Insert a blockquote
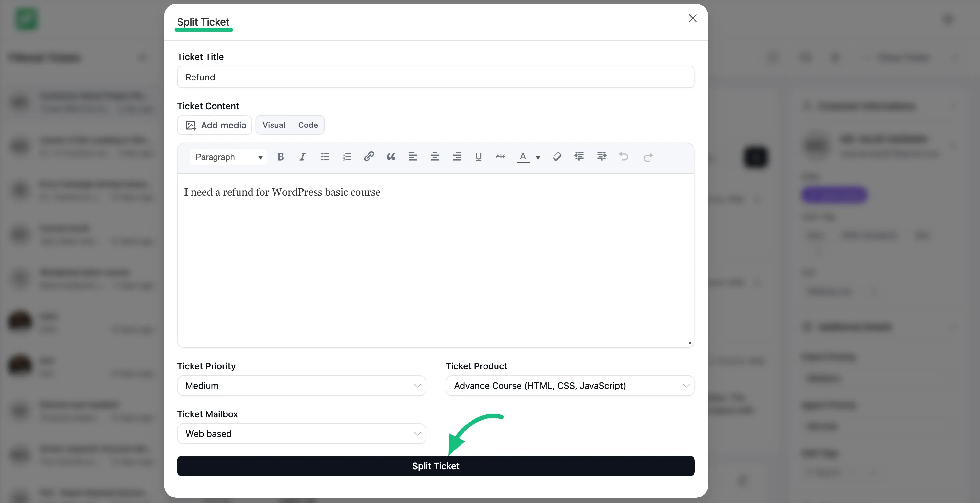The image size is (980, 503). tap(391, 157)
